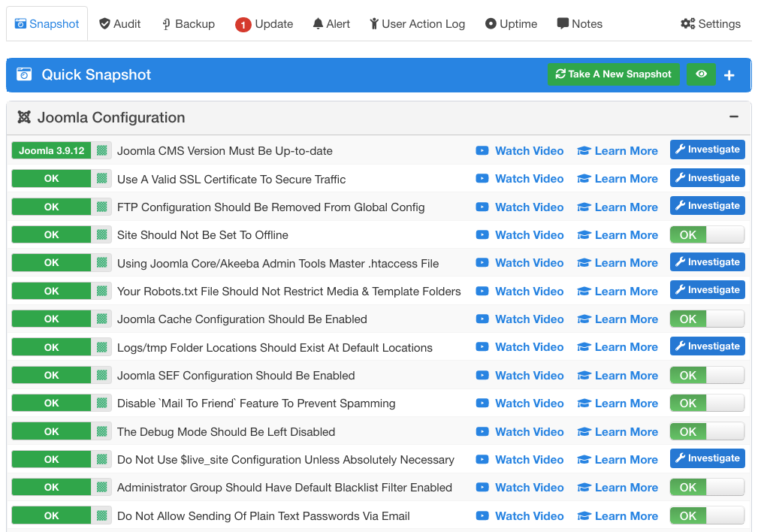Click Take A New Snapshot button
This screenshot has height=532, width=758.
[x=613, y=74]
